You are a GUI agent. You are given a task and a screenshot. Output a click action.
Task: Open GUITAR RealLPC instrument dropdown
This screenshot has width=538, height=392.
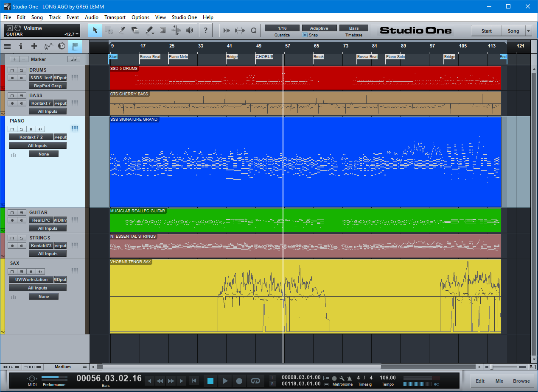tap(41, 220)
